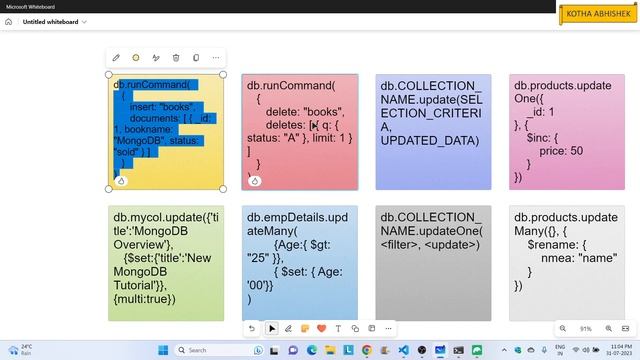This screenshot has height=360, width=640.
Task: Open the Shapes tool in bottom toolbar
Action: point(355,329)
